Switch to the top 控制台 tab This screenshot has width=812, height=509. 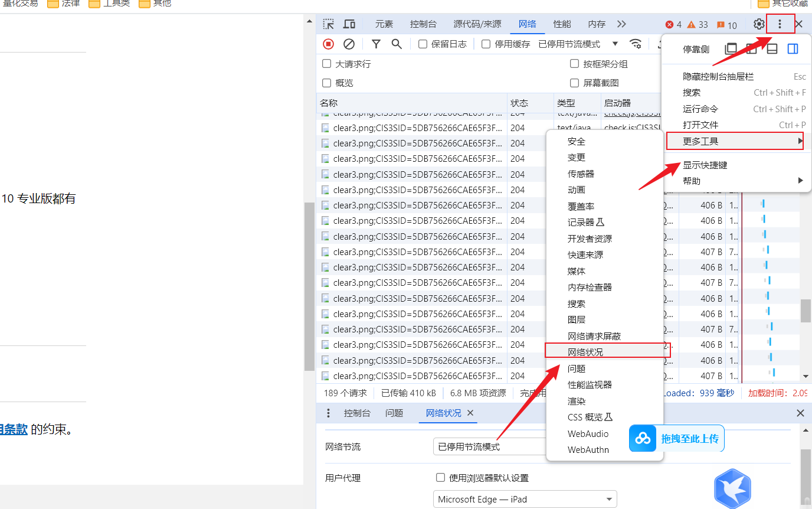[x=423, y=24]
